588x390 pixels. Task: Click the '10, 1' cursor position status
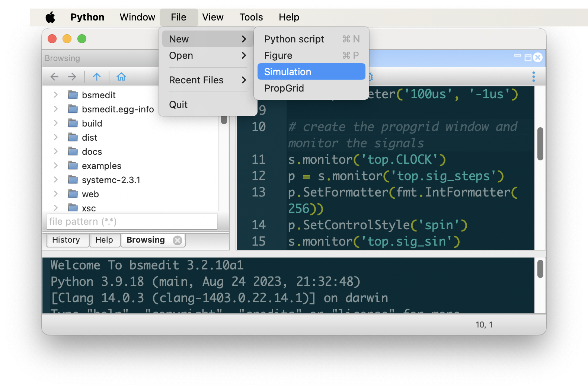click(x=484, y=325)
